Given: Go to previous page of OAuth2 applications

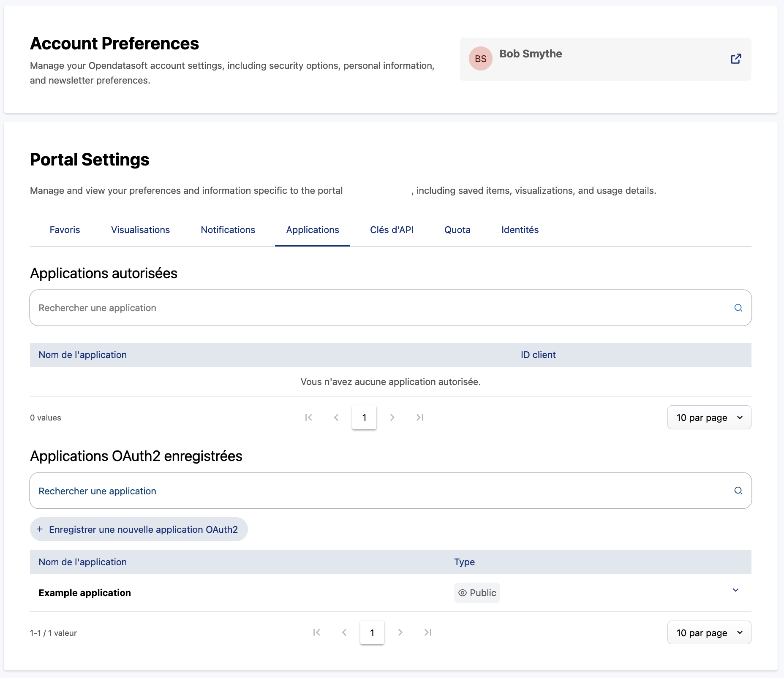Looking at the screenshot, I should click(x=344, y=632).
